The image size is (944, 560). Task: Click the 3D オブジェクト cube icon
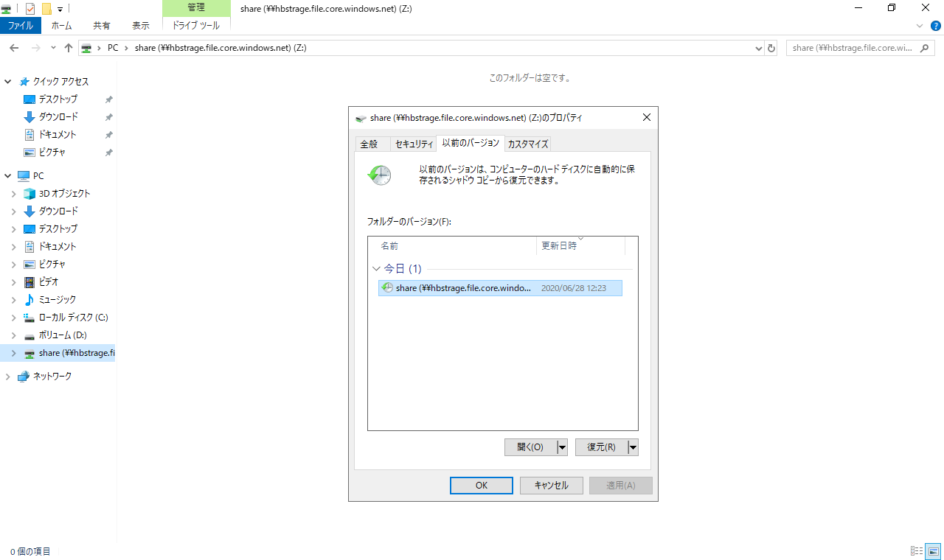29,194
